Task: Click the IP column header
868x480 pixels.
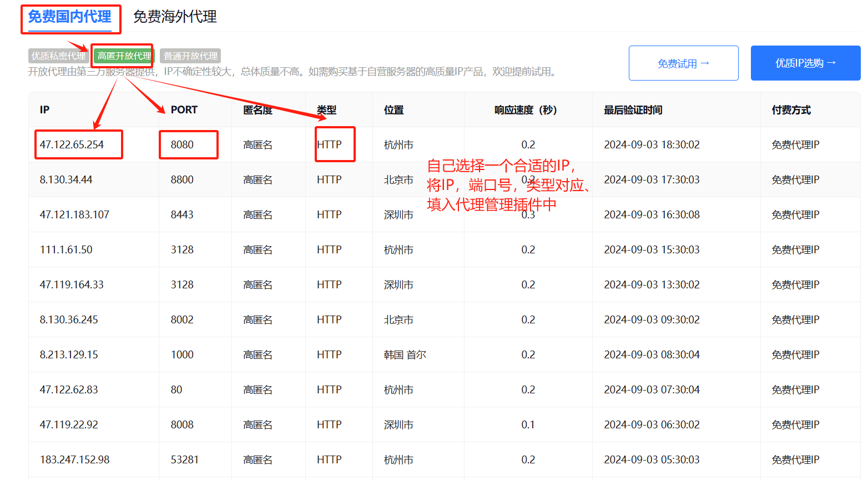Action: (44, 110)
